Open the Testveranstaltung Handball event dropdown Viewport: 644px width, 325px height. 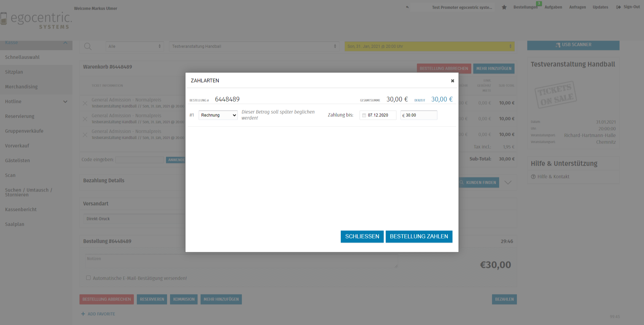click(254, 46)
